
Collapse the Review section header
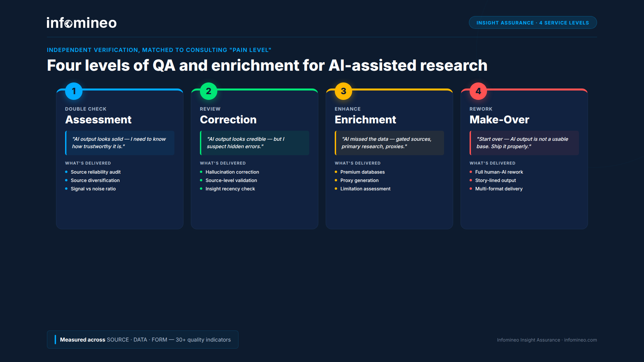click(x=210, y=109)
